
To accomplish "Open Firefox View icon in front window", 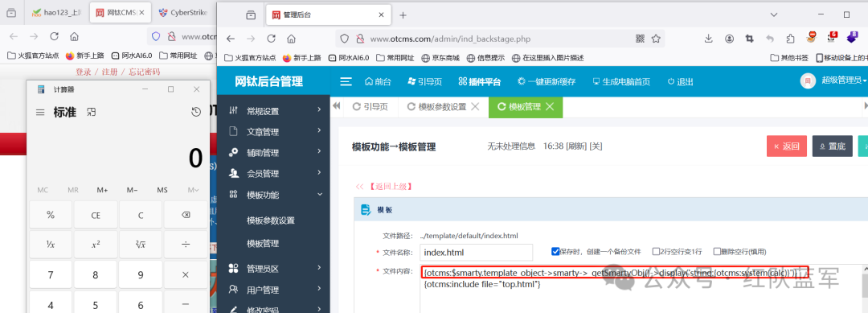I will 251,15.
